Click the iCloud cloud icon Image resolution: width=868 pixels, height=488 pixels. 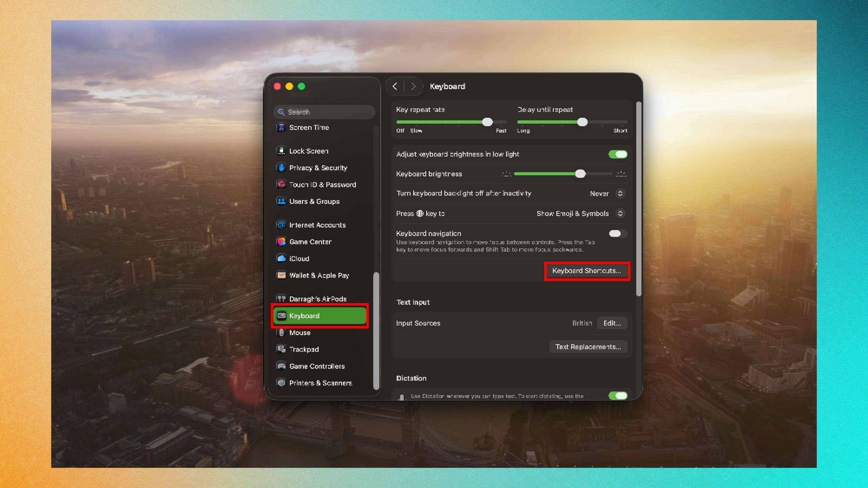(282, 258)
